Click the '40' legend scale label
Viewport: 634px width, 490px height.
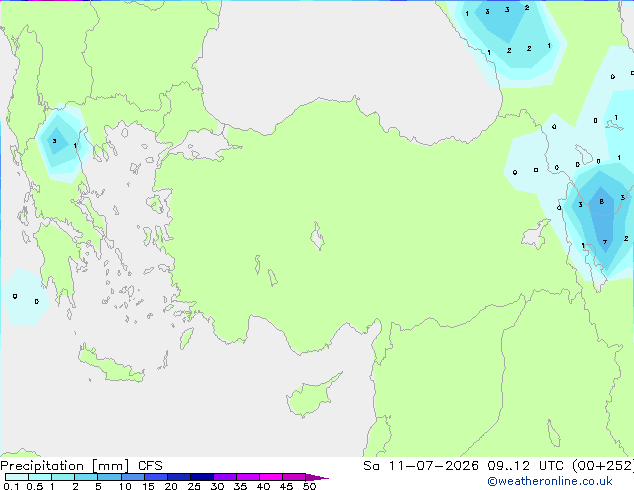click(x=263, y=486)
